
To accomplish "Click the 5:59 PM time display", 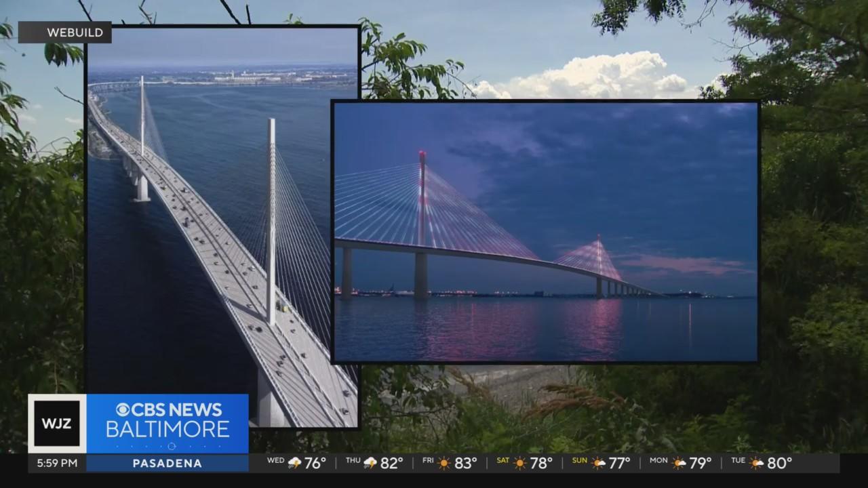I will 57,464.
